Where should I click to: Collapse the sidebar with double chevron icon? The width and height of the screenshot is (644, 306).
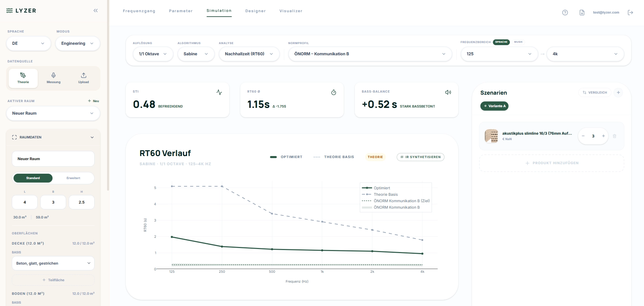96,11
